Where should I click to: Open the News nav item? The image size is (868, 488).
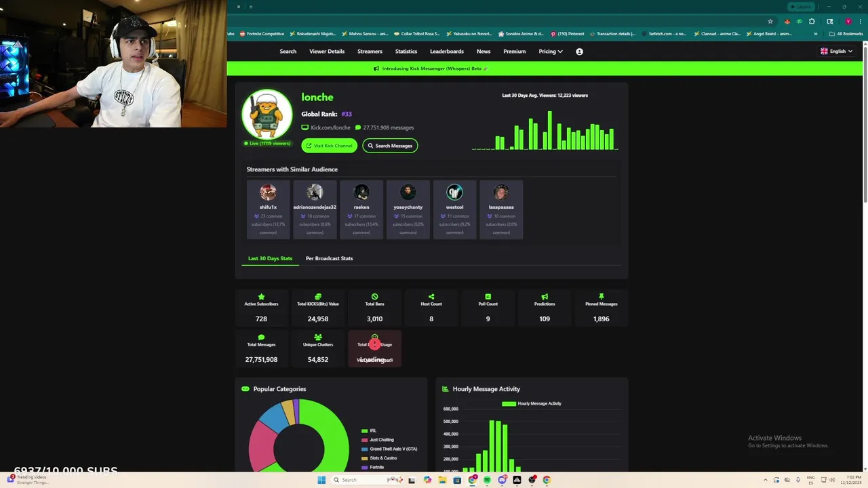click(x=484, y=52)
